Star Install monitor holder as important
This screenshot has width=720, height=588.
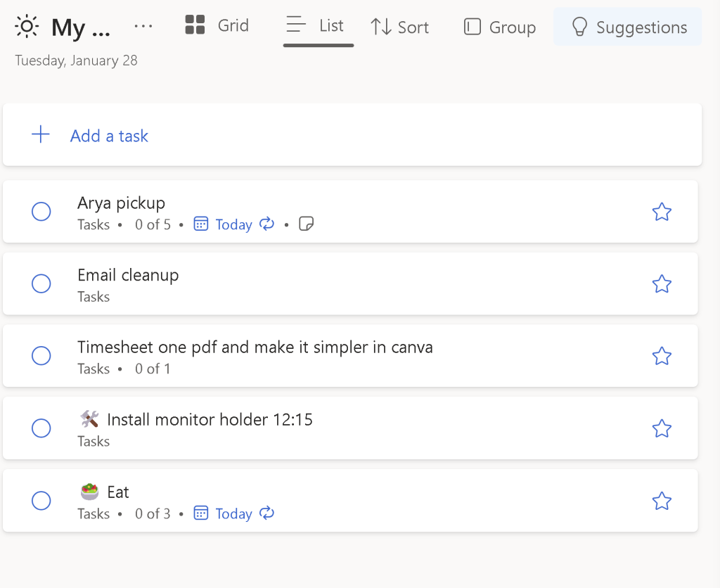point(662,428)
